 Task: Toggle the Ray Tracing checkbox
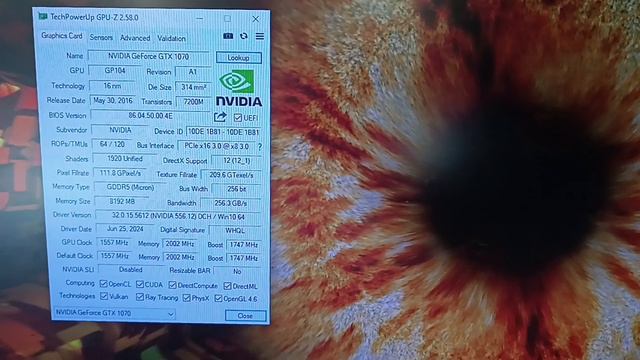[x=140, y=297]
